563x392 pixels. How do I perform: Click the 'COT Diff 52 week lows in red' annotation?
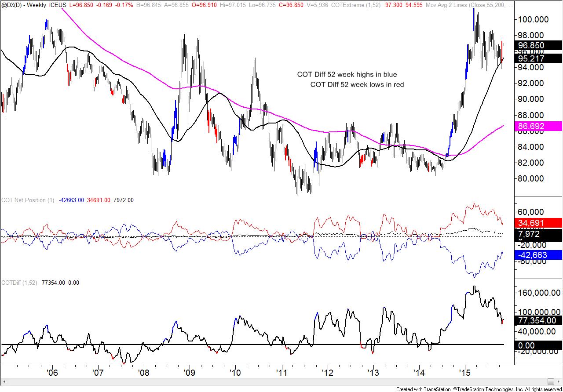pyautogui.click(x=357, y=84)
